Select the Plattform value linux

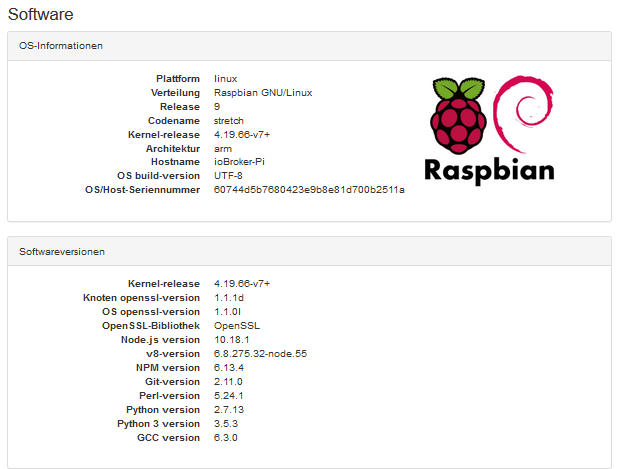coord(225,79)
